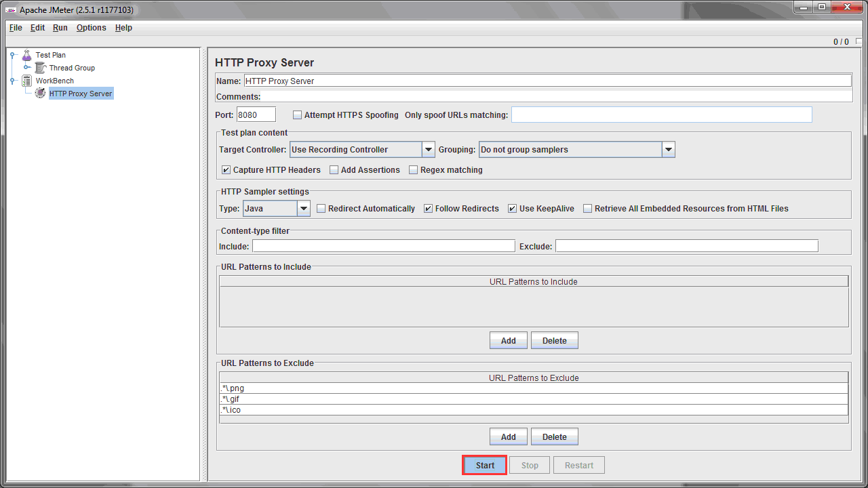Expand the Thread Group tree node handle
The image size is (868, 488).
coord(26,68)
